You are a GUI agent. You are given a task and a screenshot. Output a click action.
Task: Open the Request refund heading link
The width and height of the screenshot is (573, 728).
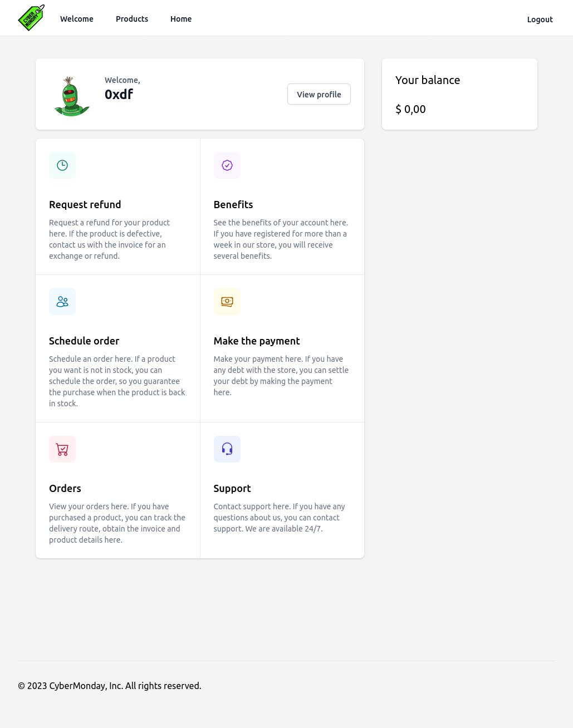(x=85, y=205)
